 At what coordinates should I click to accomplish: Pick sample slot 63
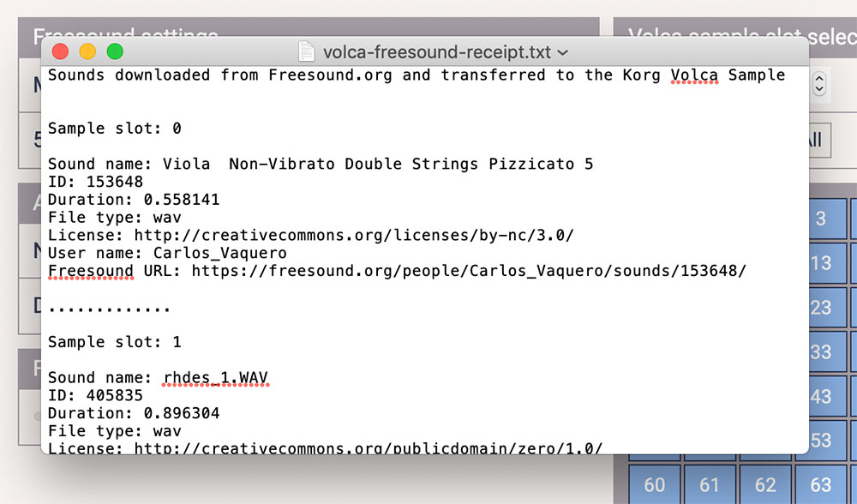coord(821,484)
